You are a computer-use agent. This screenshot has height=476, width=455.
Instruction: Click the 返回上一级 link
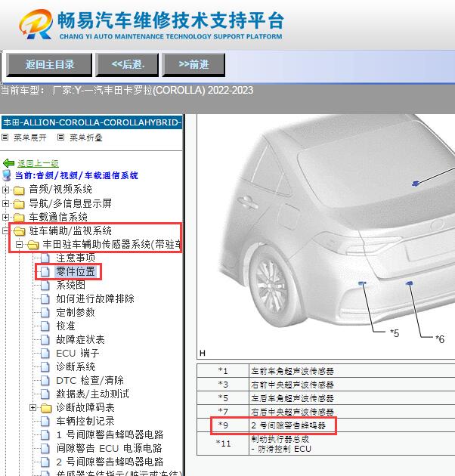pyautogui.click(x=38, y=163)
